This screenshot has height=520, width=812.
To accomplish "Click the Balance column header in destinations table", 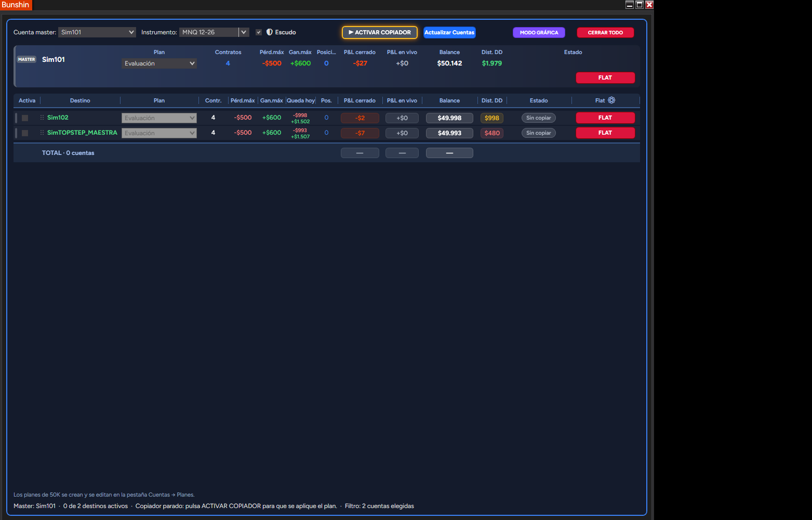I will [449, 100].
